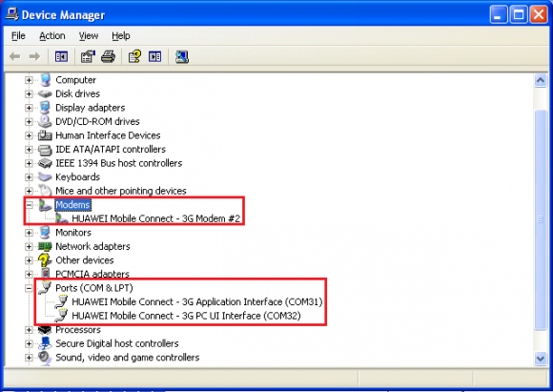Click the Help question mark toolbar icon
Image resolution: width=553 pixels, height=392 pixels.
pyautogui.click(x=134, y=56)
